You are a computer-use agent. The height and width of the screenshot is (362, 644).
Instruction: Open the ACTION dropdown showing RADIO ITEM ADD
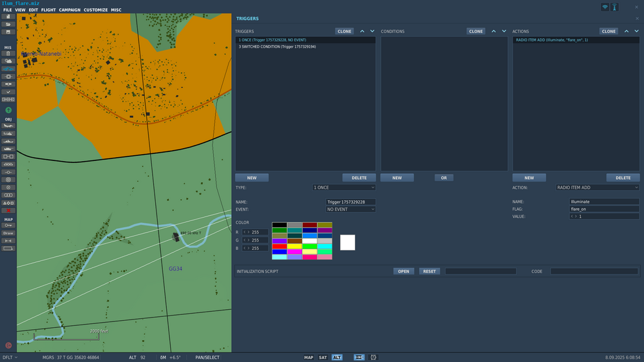pyautogui.click(x=597, y=187)
